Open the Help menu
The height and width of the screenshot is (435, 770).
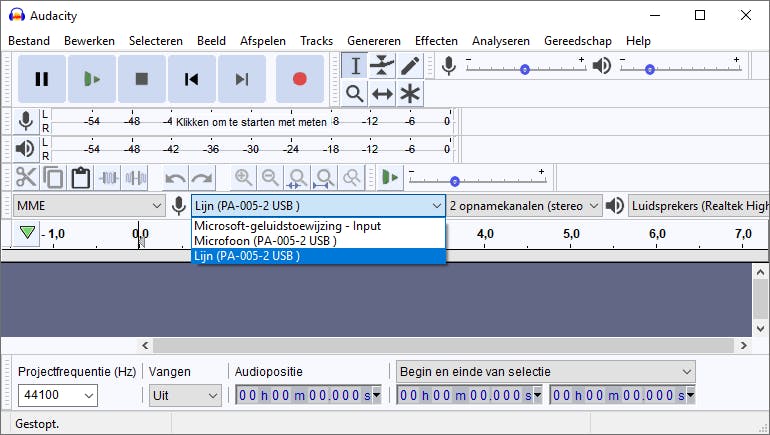pyautogui.click(x=638, y=41)
